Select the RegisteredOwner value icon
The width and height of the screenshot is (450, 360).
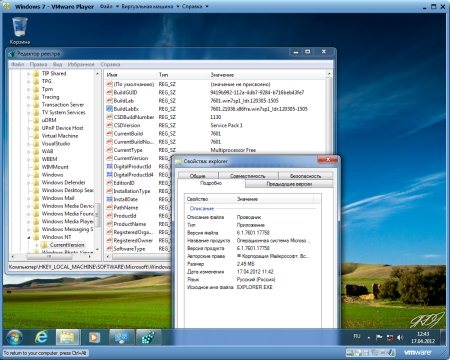pyautogui.click(x=109, y=240)
